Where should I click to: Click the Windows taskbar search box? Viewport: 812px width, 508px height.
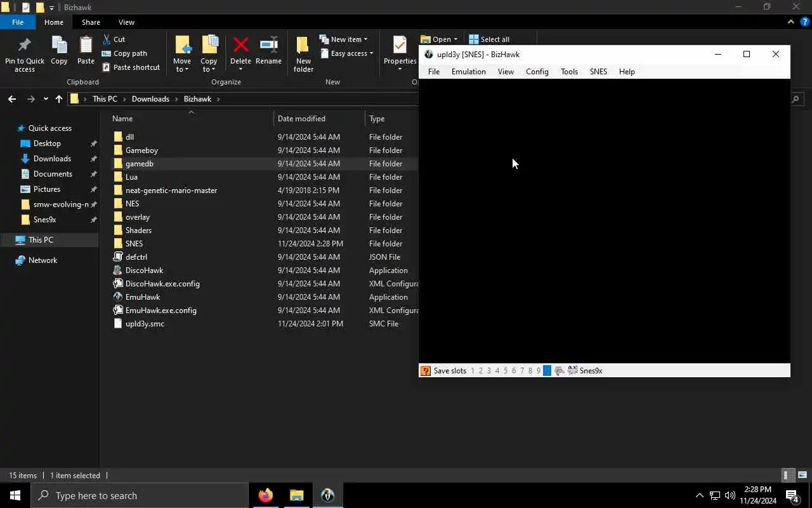[x=140, y=495]
